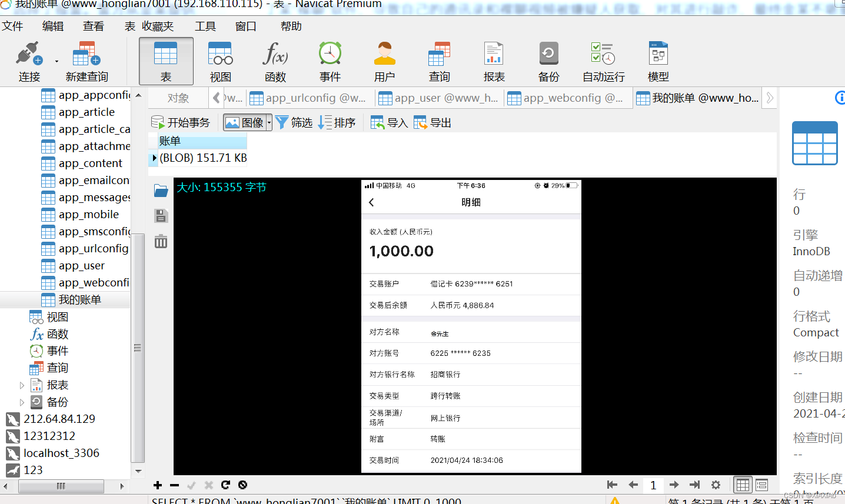The height and width of the screenshot is (504, 845).
Task: Click the save-to-disk image icon
Action: pyautogui.click(x=161, y=216)
